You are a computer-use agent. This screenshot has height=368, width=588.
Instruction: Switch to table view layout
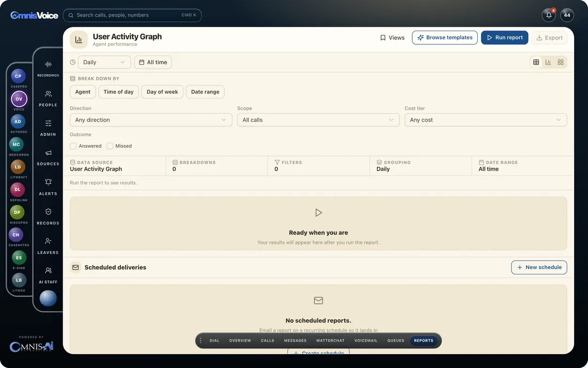click(536, 62)
